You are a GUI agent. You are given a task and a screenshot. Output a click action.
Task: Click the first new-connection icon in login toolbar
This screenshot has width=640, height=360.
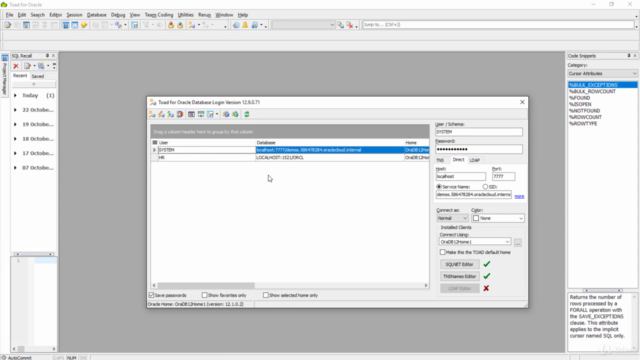pos(152,114)
